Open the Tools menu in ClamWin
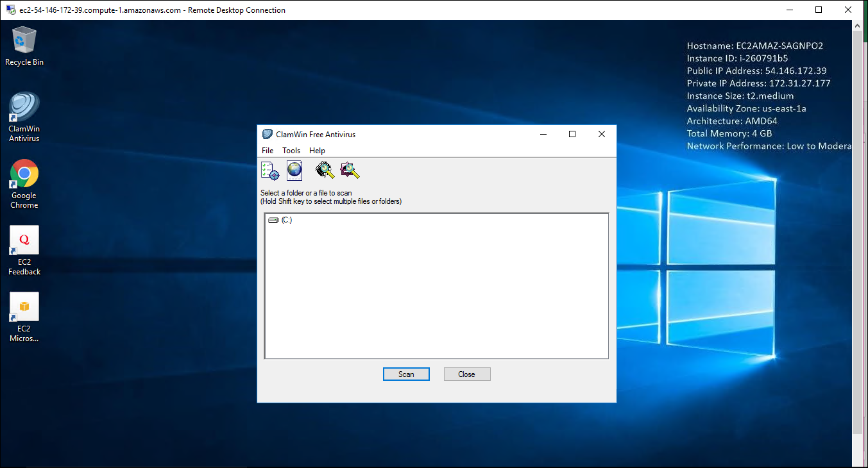The height and width of the screenshot is (468, 868). tap(291, 151)
